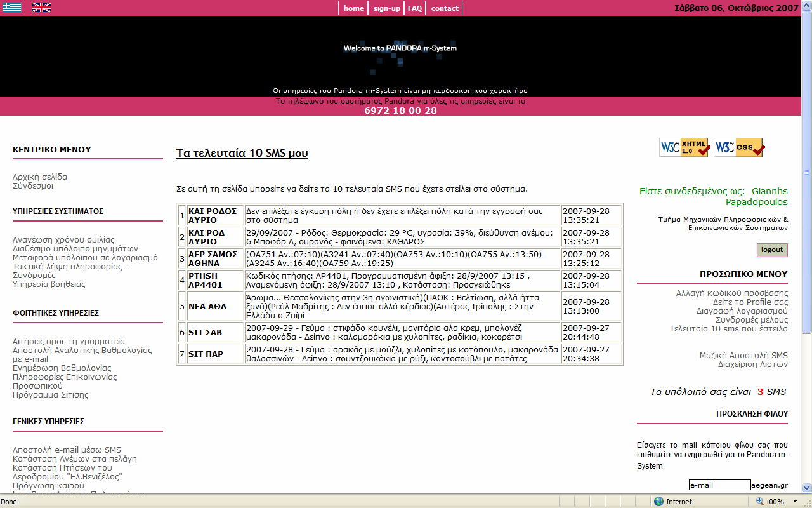
Task: Click the scroll-up arrow of the vertical scrollbar
Action: 807,5
